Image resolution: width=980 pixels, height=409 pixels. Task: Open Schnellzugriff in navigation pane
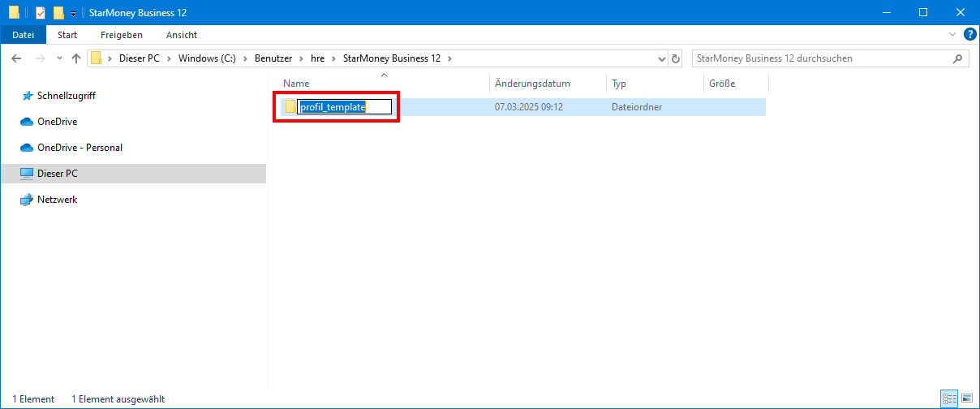pyautogui.click(x=67, y=96)
